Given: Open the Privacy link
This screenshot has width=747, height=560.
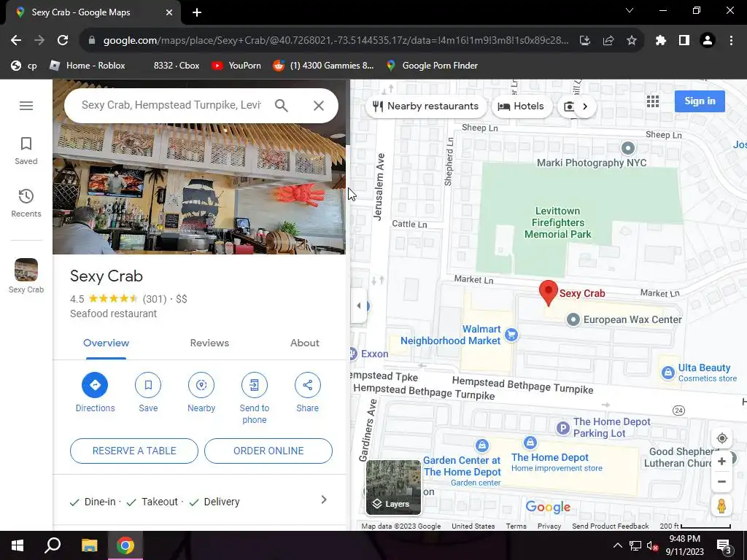Looking at the screenshot, I should pos(549,526).
